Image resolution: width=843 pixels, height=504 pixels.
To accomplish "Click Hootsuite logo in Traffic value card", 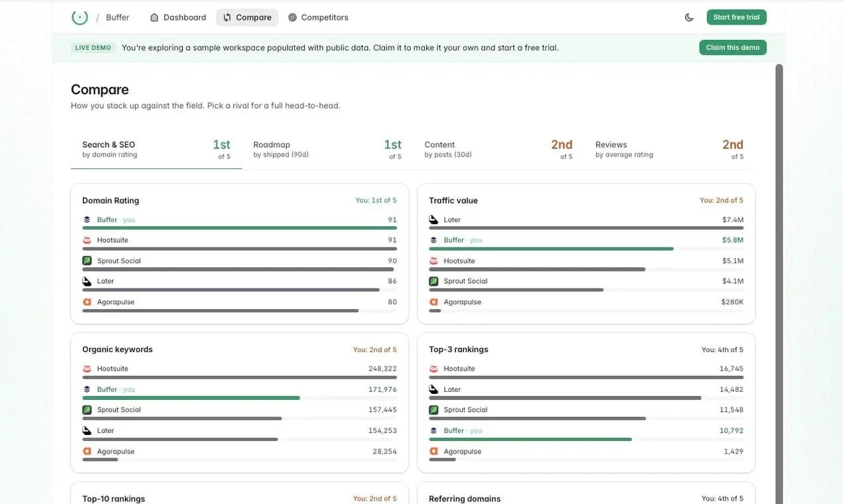I will click(x=433, y=261).
